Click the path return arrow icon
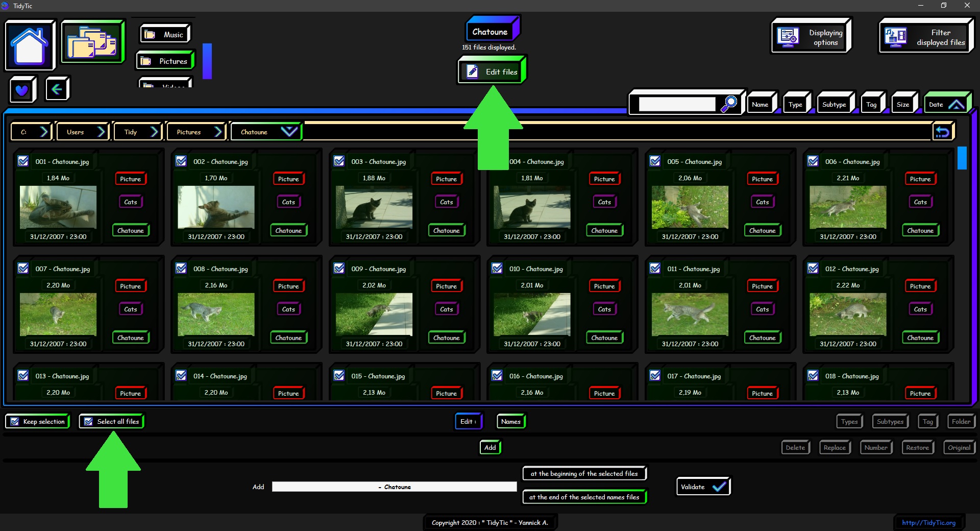The image size is (980, 531). coord(942,132)
